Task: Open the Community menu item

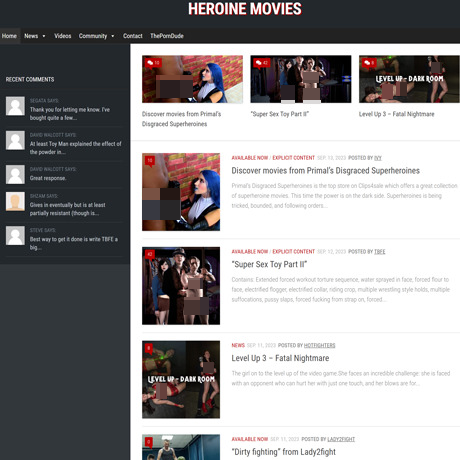Action: pyautogui.click(x=93, y=36)
